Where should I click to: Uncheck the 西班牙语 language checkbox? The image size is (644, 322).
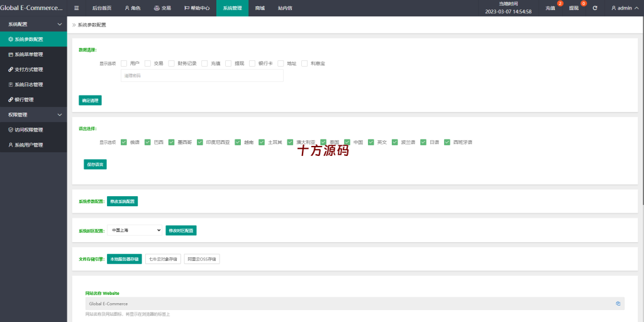click(x=447, y=143)
